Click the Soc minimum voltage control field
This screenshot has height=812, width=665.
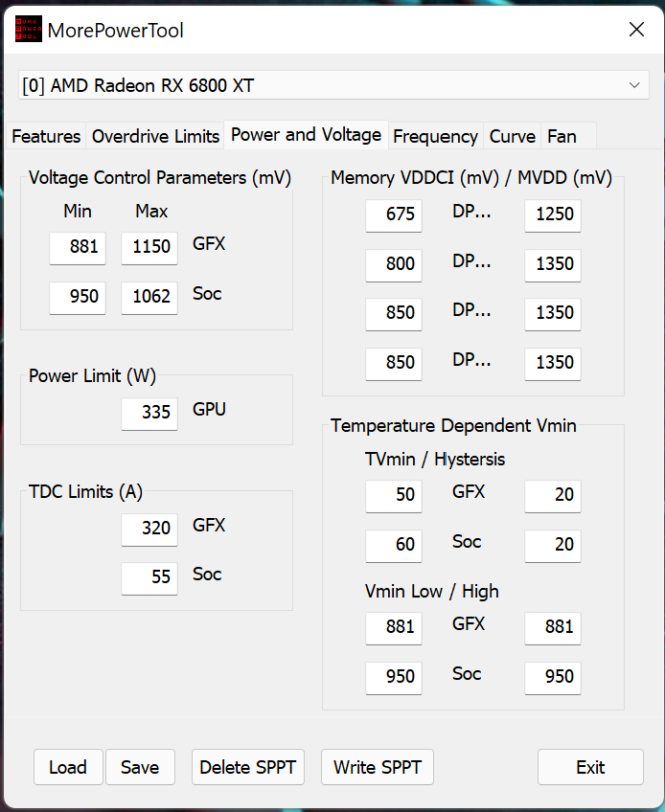(x=78, y=298)
